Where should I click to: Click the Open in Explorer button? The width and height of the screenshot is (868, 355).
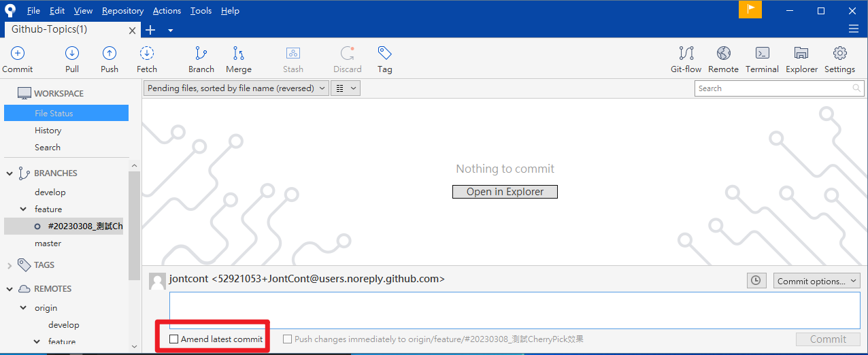505,192
